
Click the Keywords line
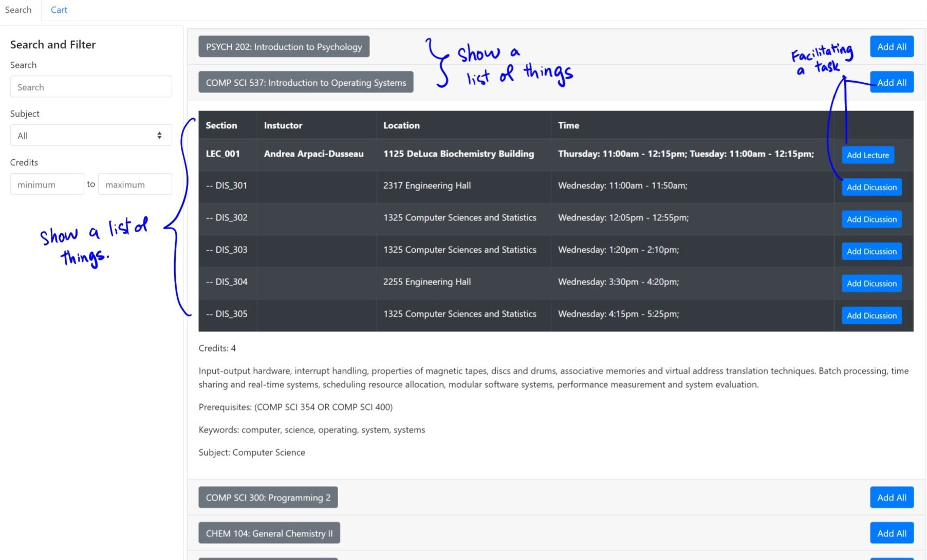312,430
